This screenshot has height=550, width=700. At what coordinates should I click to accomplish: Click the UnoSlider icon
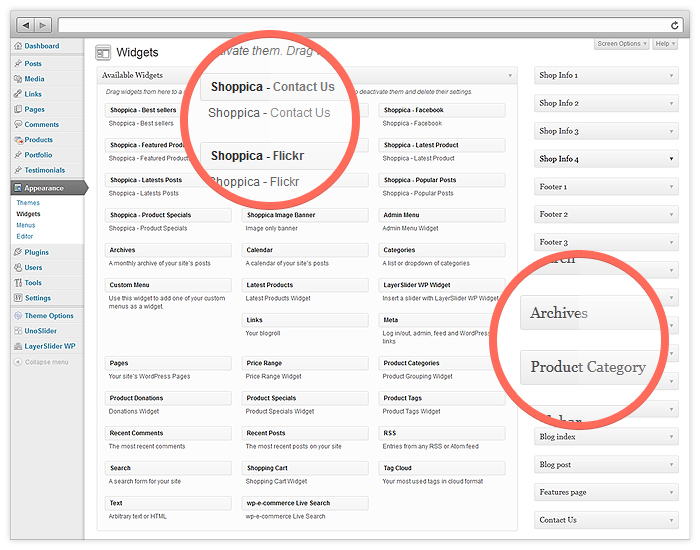tap(18, 331)
